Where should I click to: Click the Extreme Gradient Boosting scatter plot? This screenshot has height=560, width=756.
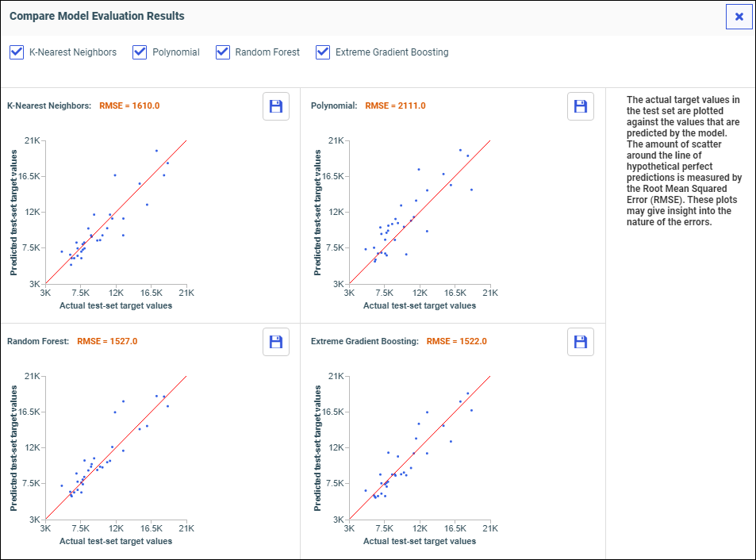tap(420, 447)
